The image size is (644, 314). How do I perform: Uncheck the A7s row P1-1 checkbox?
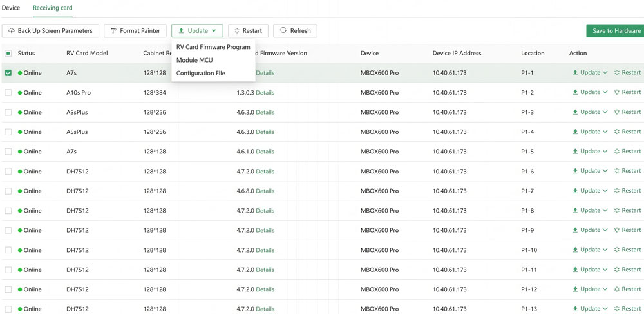point(8,73)
